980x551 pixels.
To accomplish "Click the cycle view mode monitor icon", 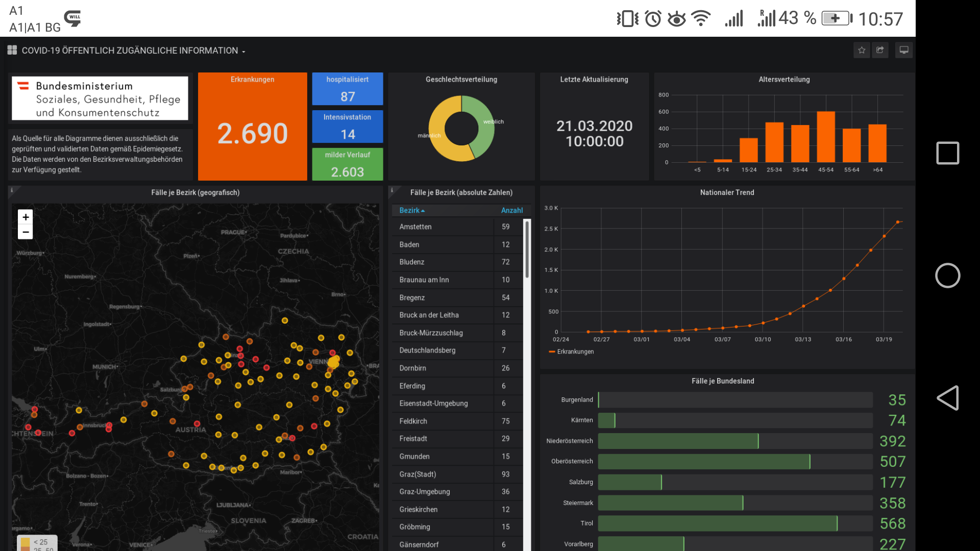I will coord(903,50).
